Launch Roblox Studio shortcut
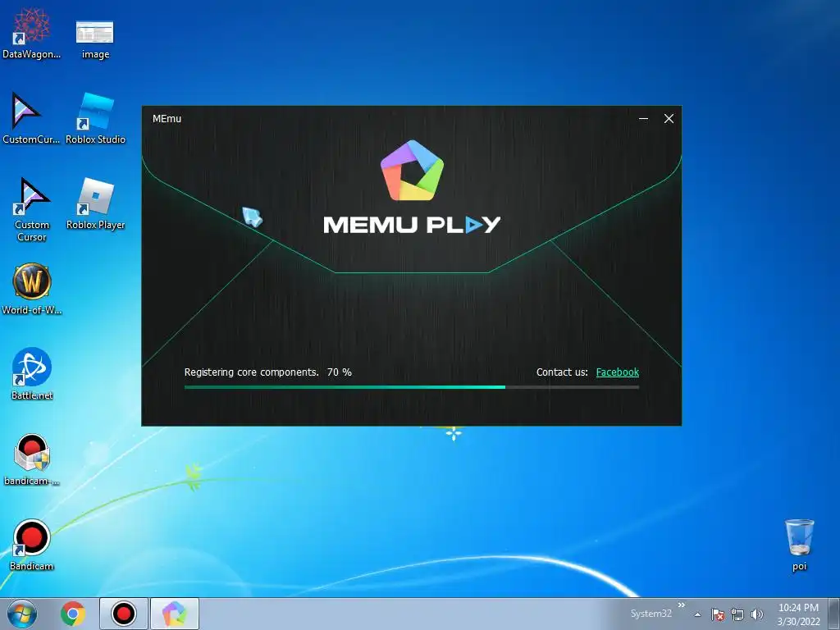 pyautogui.click(x=95, y=118)
